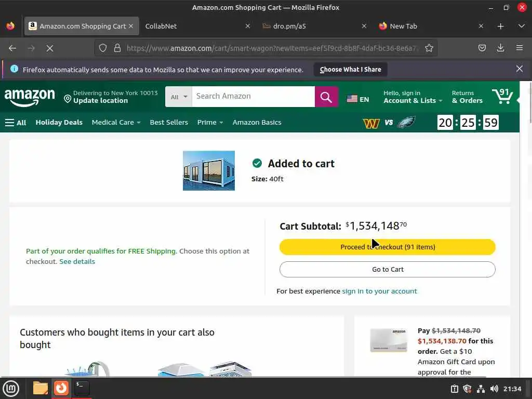
Task: Click Choose What I Share button
Action: point(351,70)
